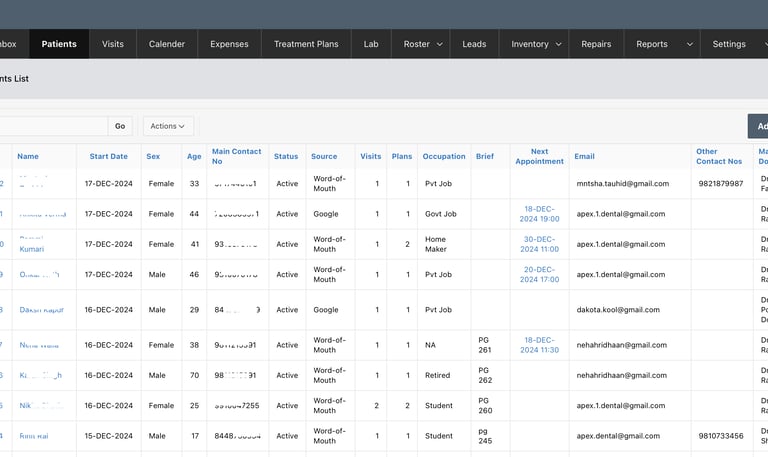Open the Repairs tab
Image resolution: width=768 pixels, height=457 pixels.
point(596,44)
